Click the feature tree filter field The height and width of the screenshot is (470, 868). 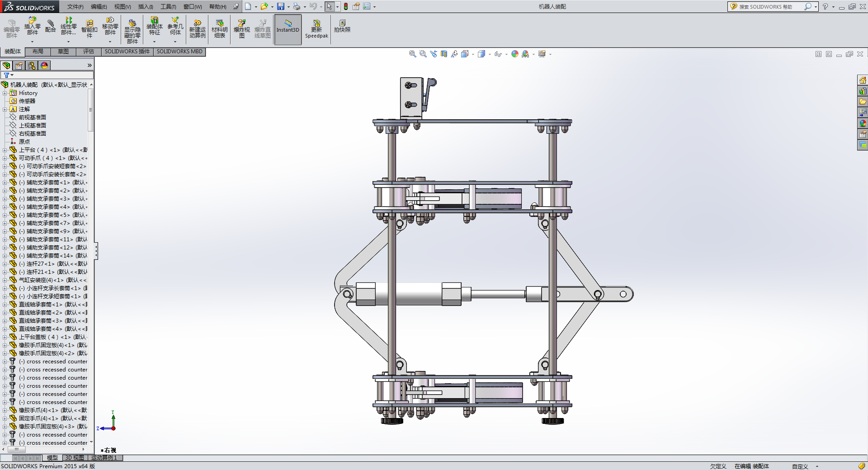pyautogui.click(x=47, y=75)
